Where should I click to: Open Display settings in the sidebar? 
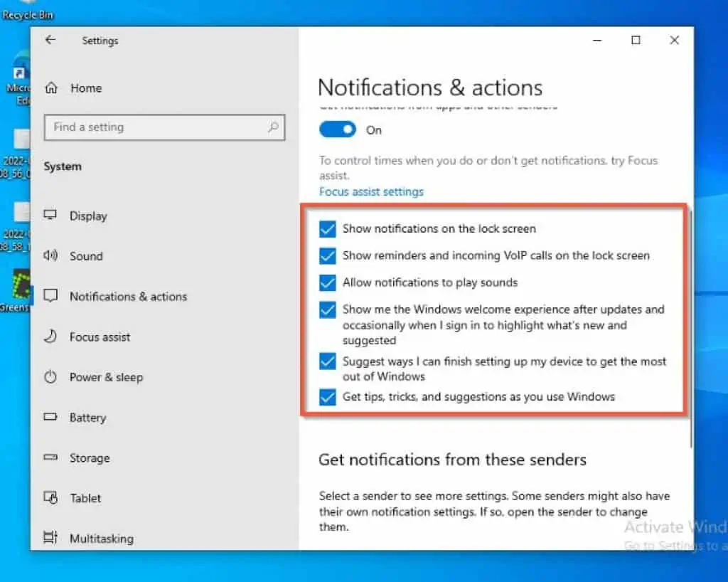(x=89, y=216)
